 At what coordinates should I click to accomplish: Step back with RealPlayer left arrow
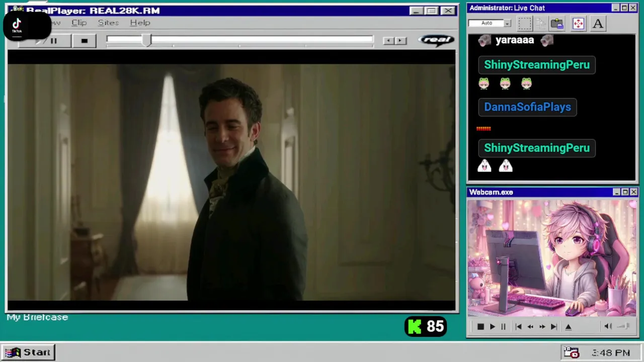pos(388,41)
